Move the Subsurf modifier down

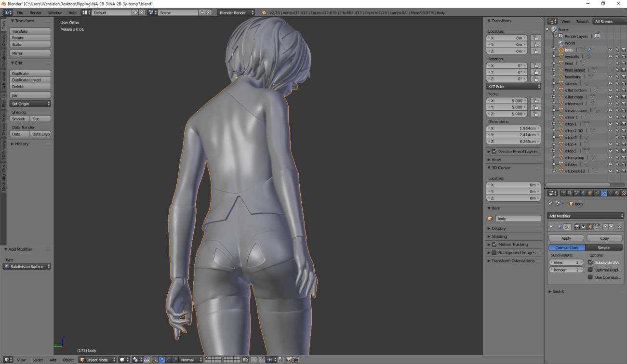[x=611, y=227]
